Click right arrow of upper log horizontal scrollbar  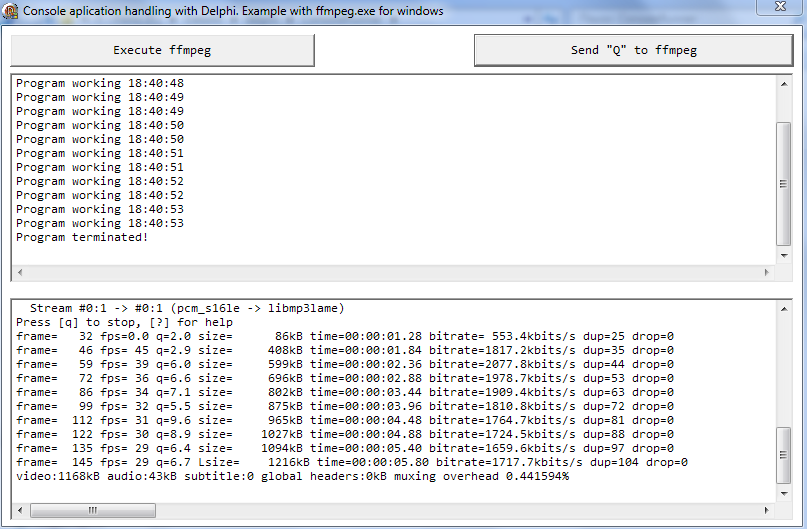tap(766, 272)
